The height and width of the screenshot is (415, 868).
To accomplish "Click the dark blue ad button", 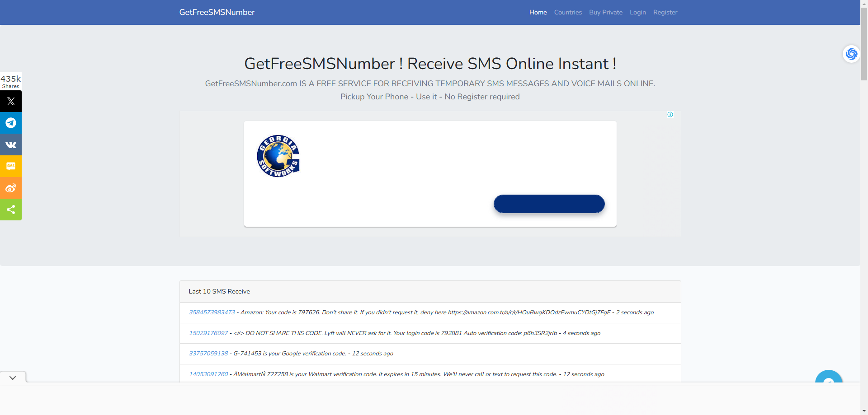I will click(549, 204).
